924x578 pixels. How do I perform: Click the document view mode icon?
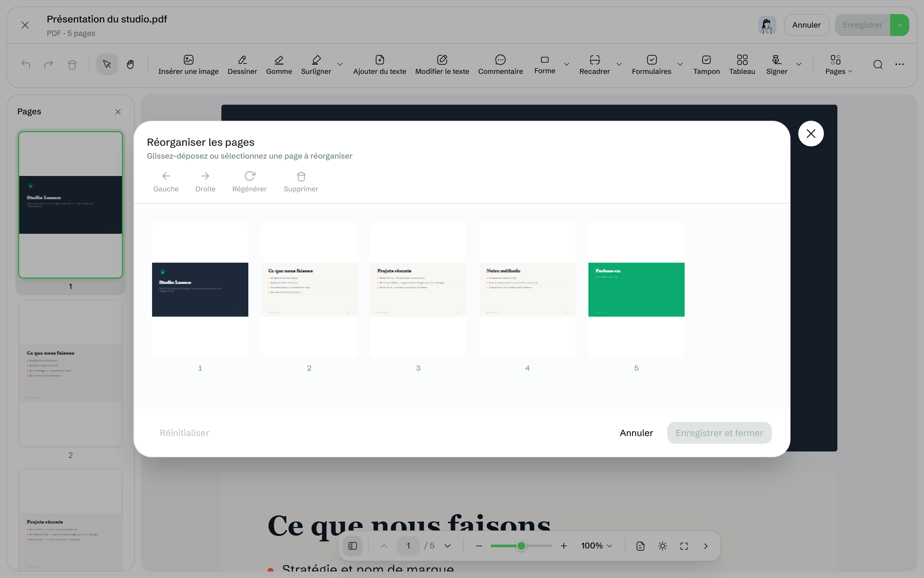click(640, 546)
